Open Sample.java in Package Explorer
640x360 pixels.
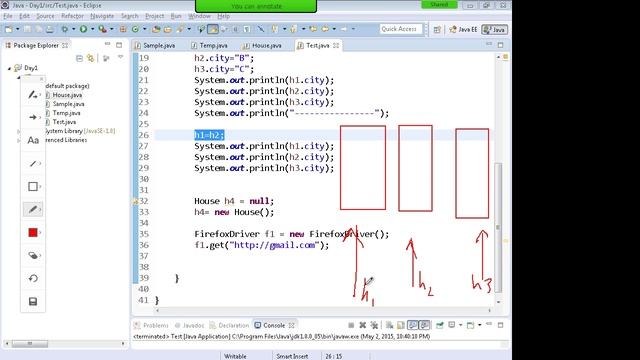(68, 104)
